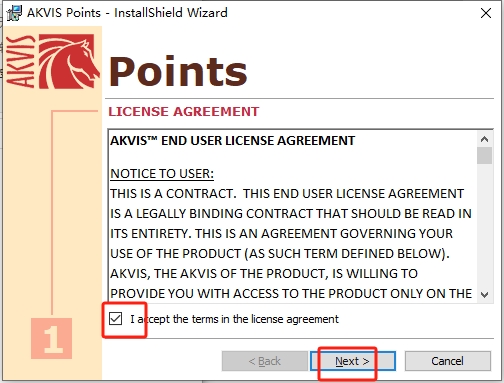The height and width of the screenshot is (383, 504).
Task: Uncheck the accept license terms checkbox
Action: (115, 319)
